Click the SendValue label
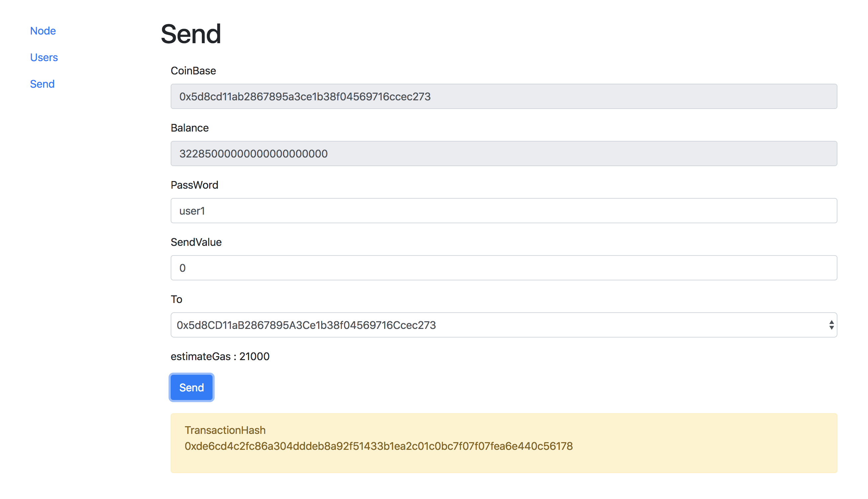This screenshot has height=499, width=868. (196, 242)
